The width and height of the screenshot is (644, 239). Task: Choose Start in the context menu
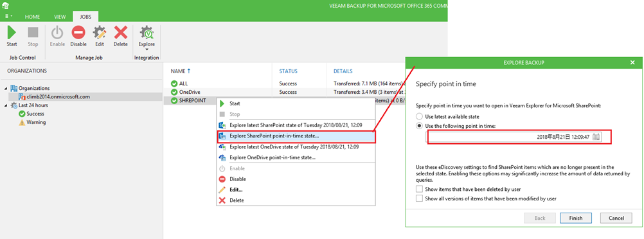296,103
